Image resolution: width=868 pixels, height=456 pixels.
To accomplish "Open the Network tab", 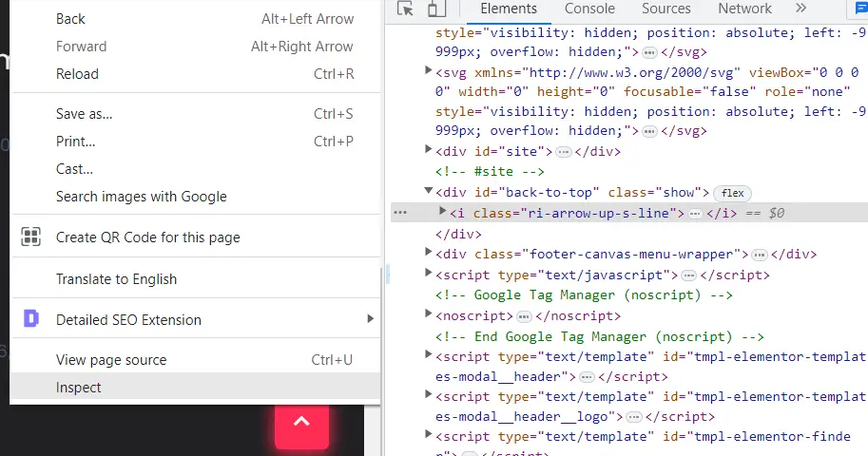I will (744, 9).
